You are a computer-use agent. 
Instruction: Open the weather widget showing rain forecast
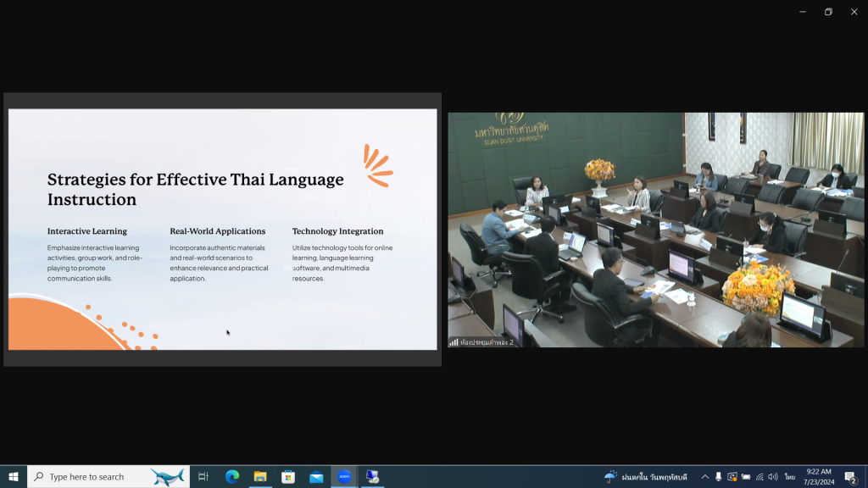pyautogui.click(x=646, y=477)
